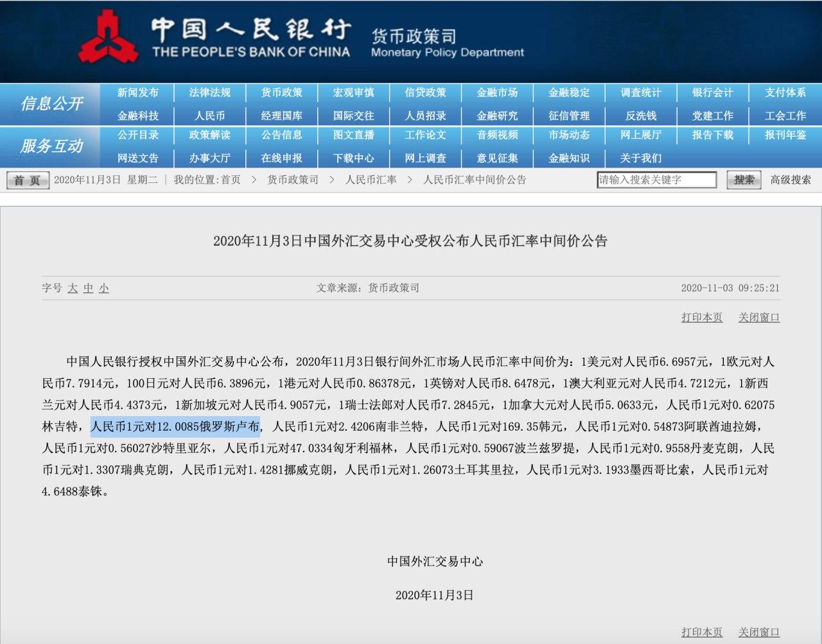Open the 金融市场 menu item
The image size is (822, 644).
(498, 92)
